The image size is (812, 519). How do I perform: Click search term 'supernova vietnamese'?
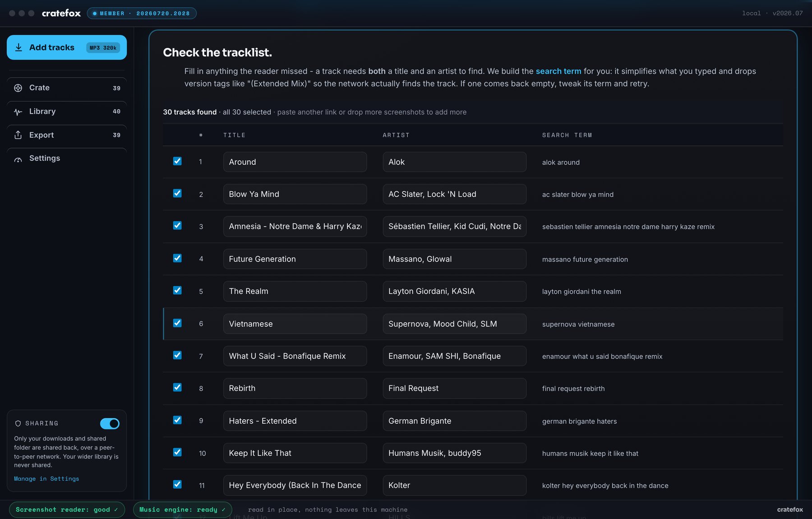[x=578, y=324]
